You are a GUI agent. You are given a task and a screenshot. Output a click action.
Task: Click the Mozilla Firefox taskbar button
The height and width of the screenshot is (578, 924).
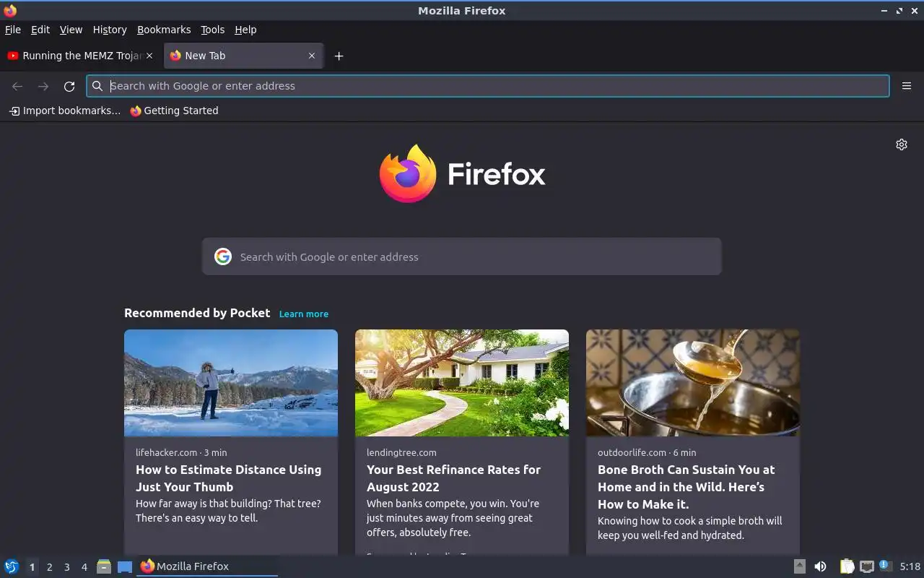[x=207, y=566]
